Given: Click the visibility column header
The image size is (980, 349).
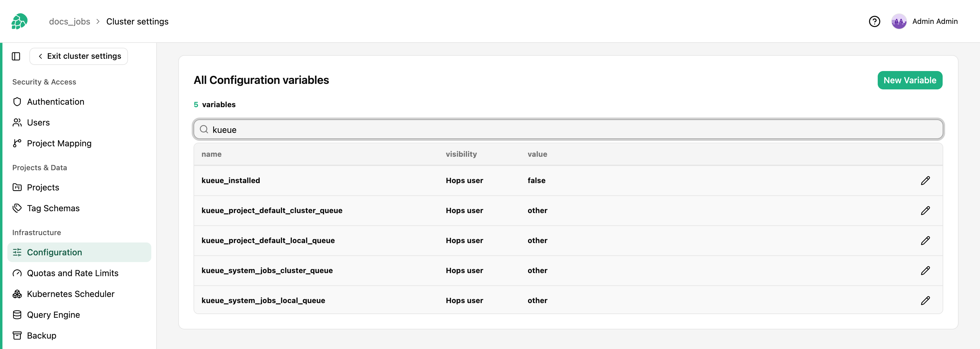Looking at the screenshot, I should [461, 154].
